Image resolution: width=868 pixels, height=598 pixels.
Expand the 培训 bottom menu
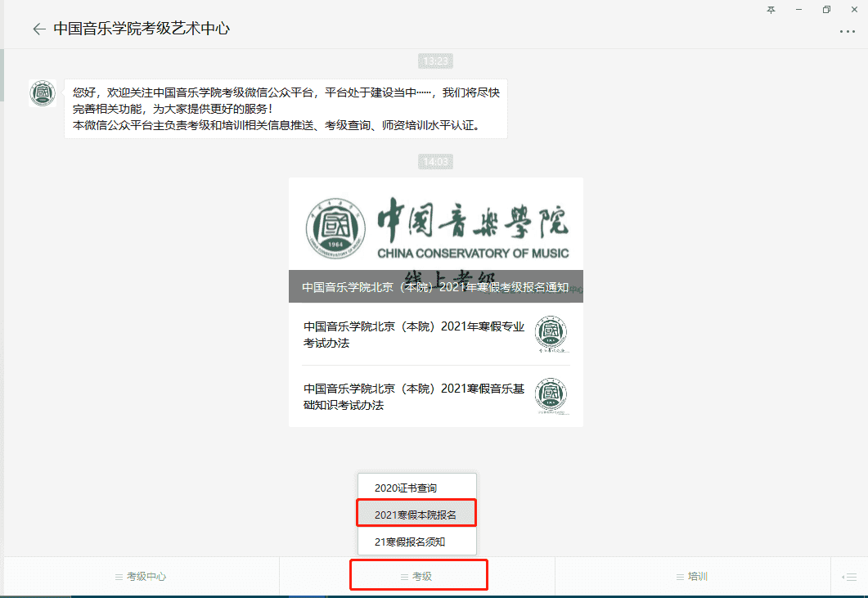click(x=692, y=577)
